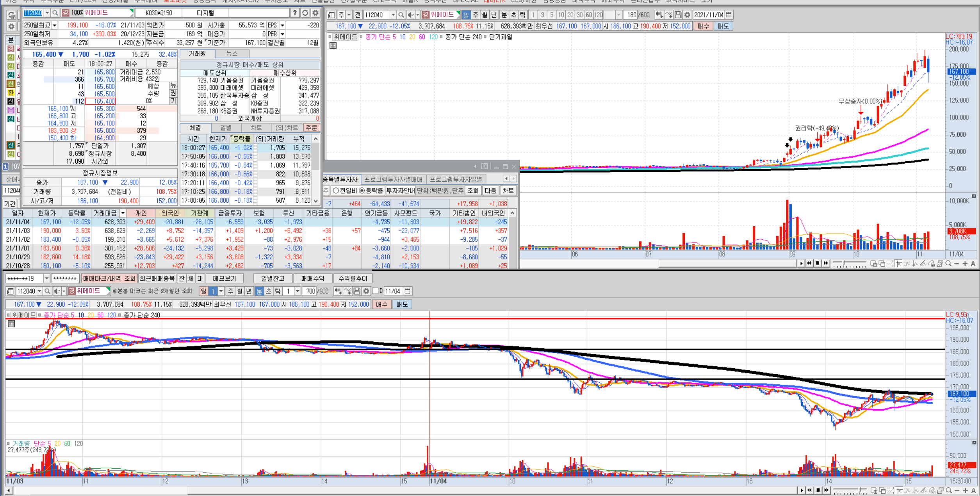This screenshot has width=980, height=496.
Task: Toggle the data grid icon under the minute chart legend
Action: [x=11, y=324]
